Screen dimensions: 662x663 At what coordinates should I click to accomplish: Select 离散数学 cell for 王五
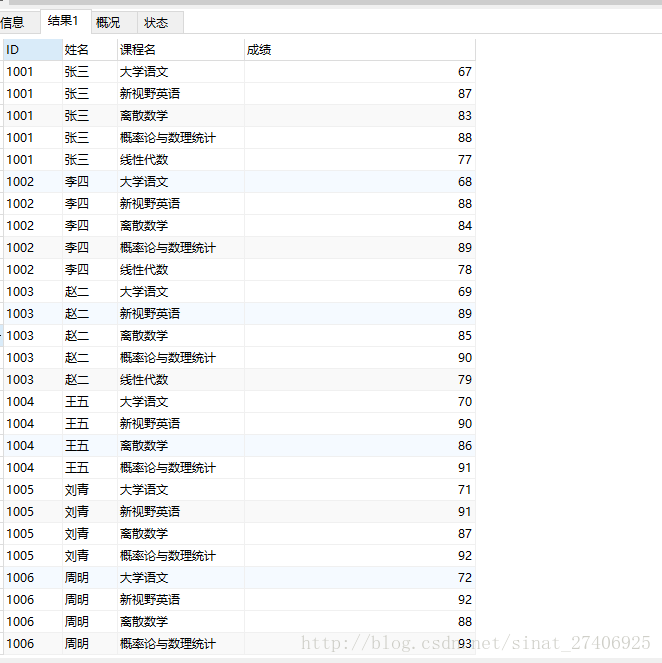coord(181,446)
